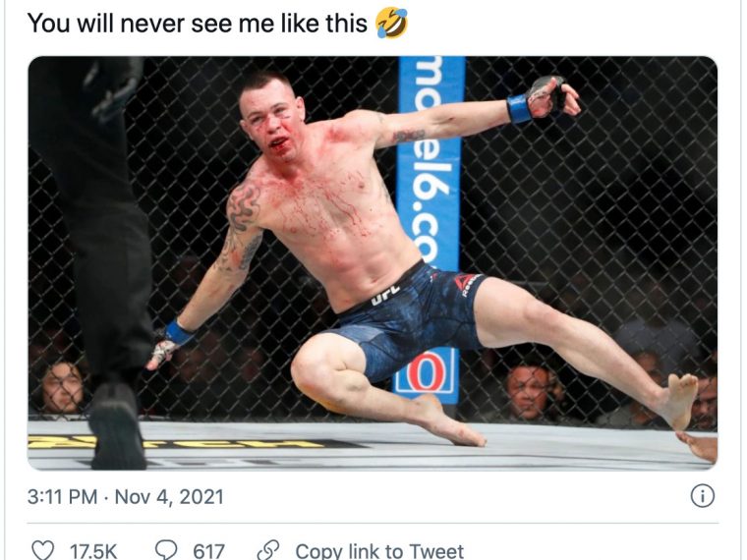
Task: Click the Nov 4, 2021 date
Action: (x=169, y=497)
